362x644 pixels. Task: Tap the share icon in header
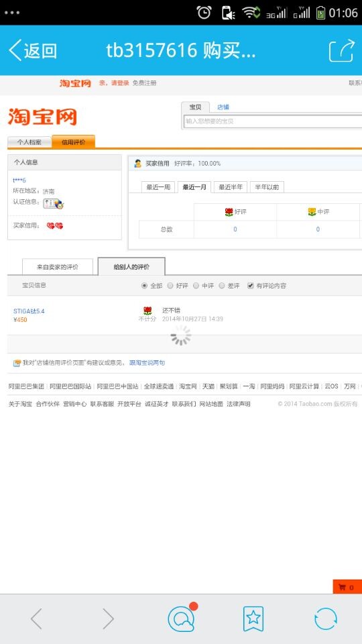pyautogui.click(x=342, y=50)
